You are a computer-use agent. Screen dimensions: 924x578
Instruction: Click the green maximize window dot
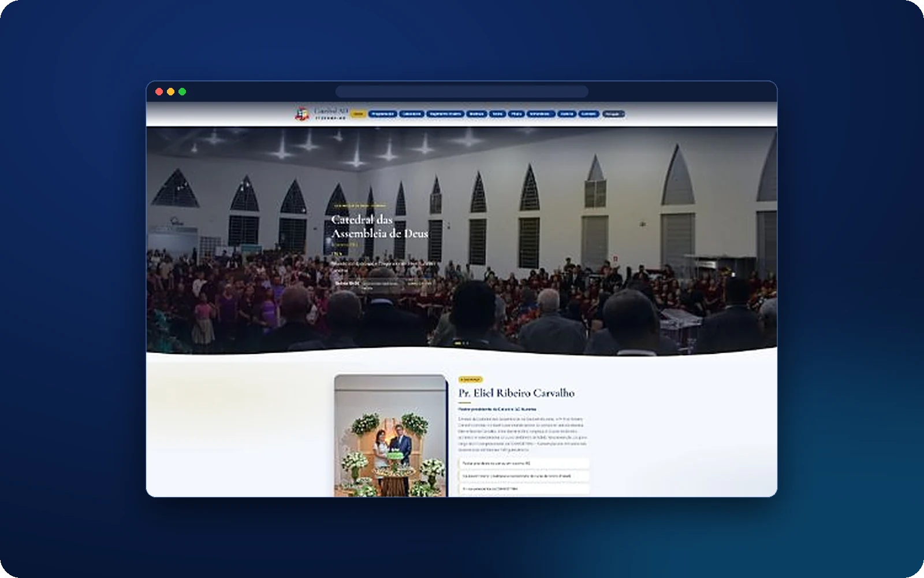[x=182, y=92]
